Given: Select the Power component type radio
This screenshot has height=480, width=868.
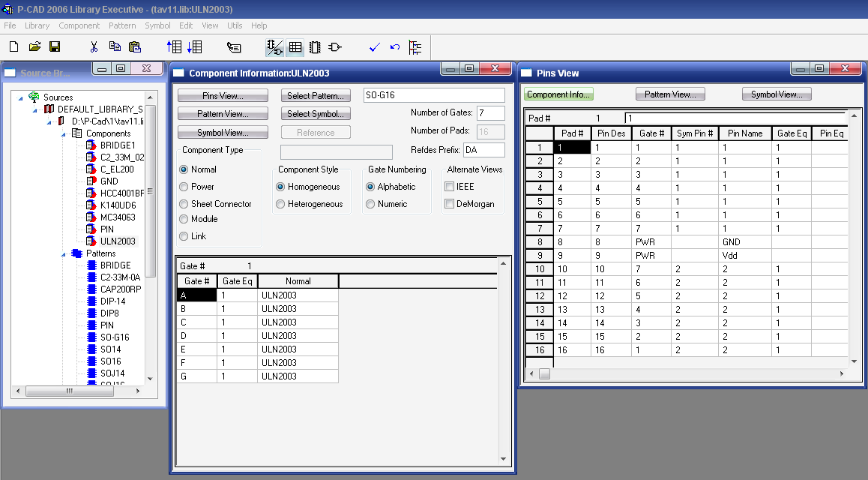Looking at the screenshot, I should [184, 187].
